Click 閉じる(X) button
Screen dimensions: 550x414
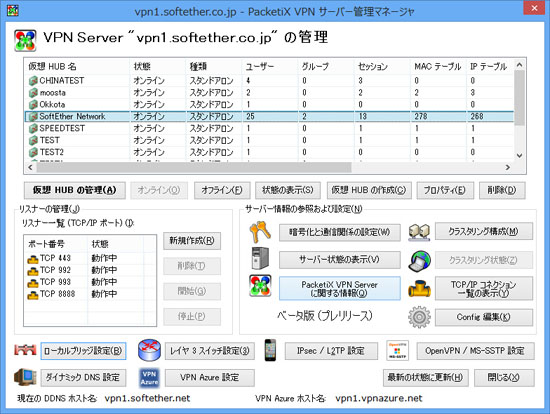pyautogui.click(x=504, y=378)
